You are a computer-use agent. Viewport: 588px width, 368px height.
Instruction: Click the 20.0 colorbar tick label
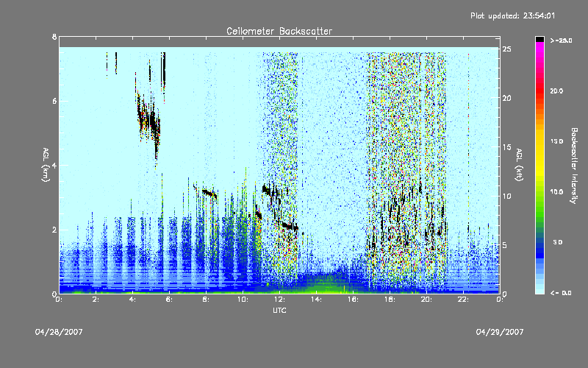point(556,91)
